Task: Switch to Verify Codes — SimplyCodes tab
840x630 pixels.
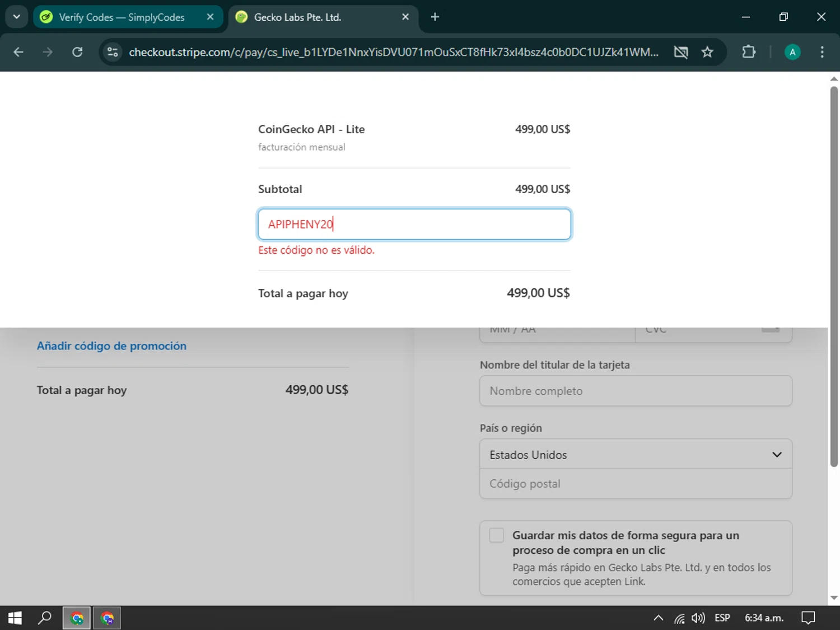Action: [128, 17]
